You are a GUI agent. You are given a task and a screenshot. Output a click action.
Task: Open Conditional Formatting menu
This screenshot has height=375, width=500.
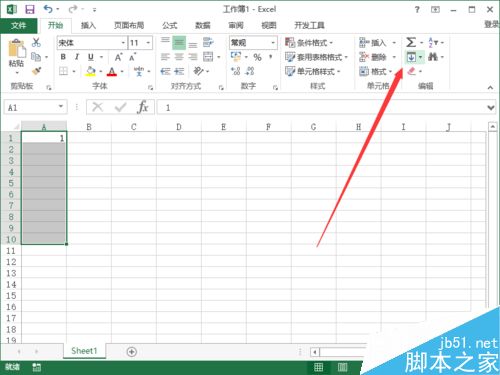(x=309, y=43)
